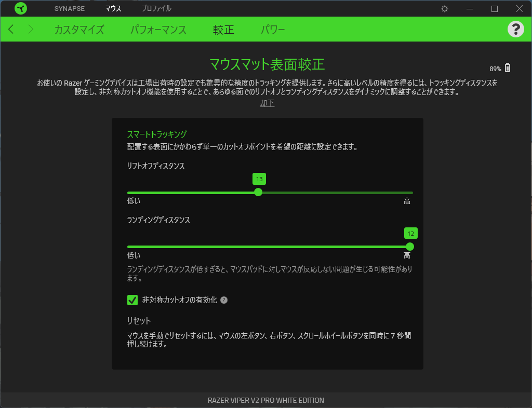Click RAZER VIPER V2 PRO WHITE EDITION label
Screen dimensions: 532x408
click(265, 400)
